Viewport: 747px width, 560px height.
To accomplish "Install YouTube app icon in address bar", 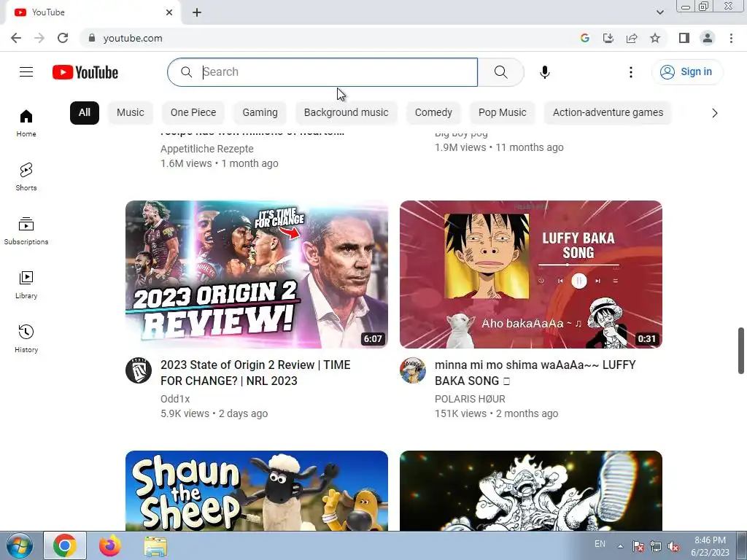I will coord(608,38).
